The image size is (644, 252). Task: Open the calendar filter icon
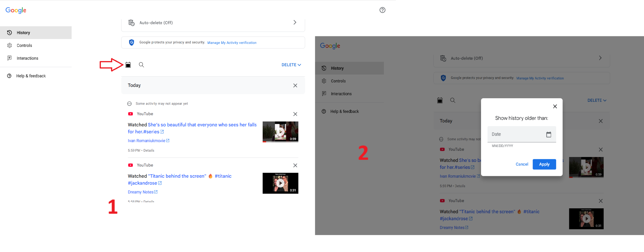click(128, 65)
